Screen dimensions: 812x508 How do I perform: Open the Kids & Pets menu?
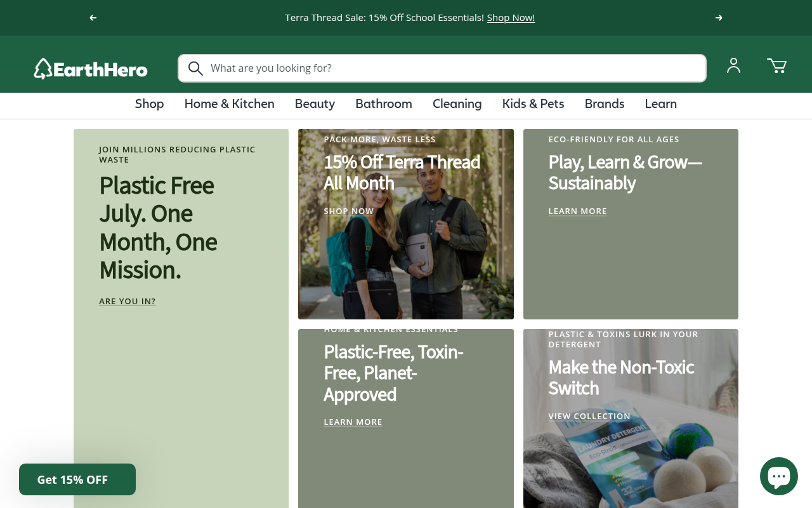pyautogui.click(x=534, y=104)
